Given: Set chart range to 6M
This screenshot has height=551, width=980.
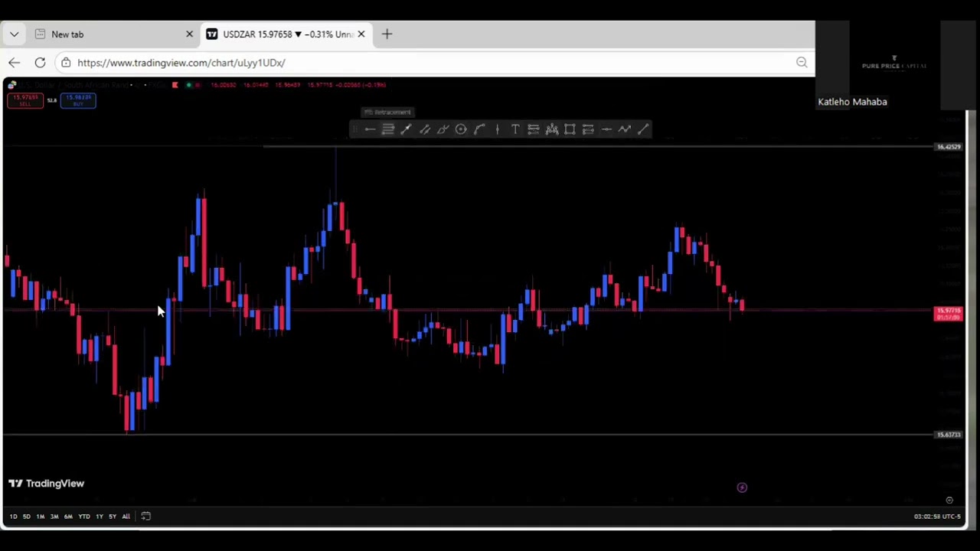Looking at the screenshot, I should coord(68,517).
